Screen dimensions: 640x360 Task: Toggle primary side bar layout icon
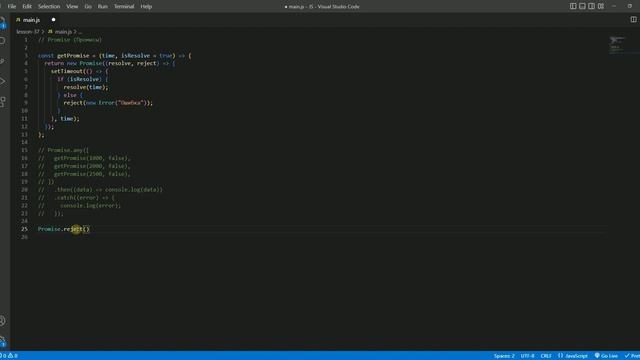[x=573, y=6]
